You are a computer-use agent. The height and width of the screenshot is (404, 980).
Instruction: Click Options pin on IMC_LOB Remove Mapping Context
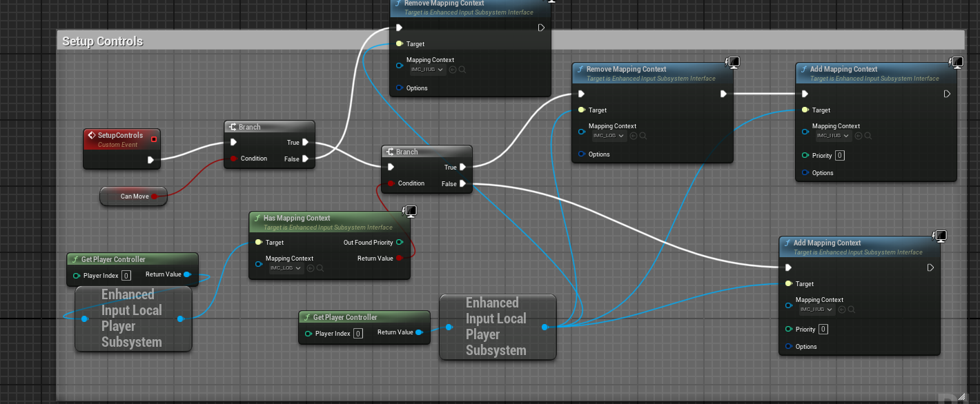click(581, 154)
